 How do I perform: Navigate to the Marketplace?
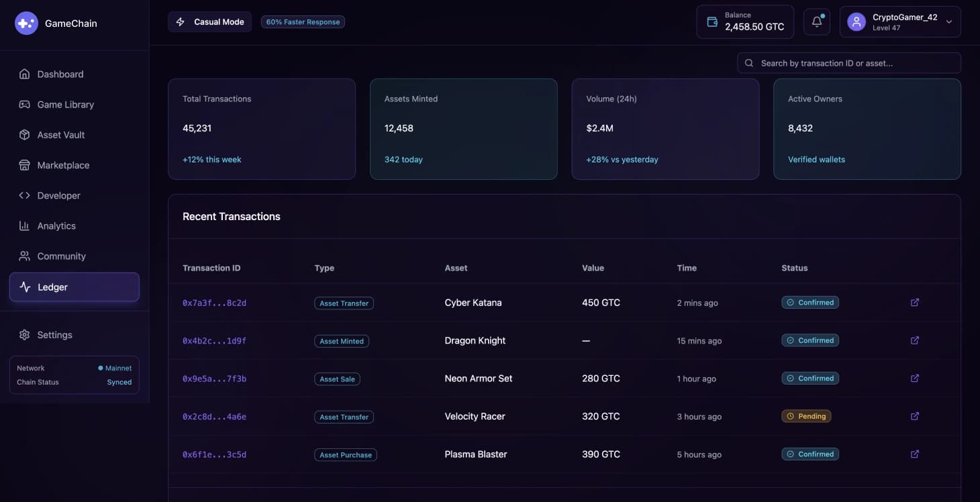pyautogui.click(x=62, y=164)
